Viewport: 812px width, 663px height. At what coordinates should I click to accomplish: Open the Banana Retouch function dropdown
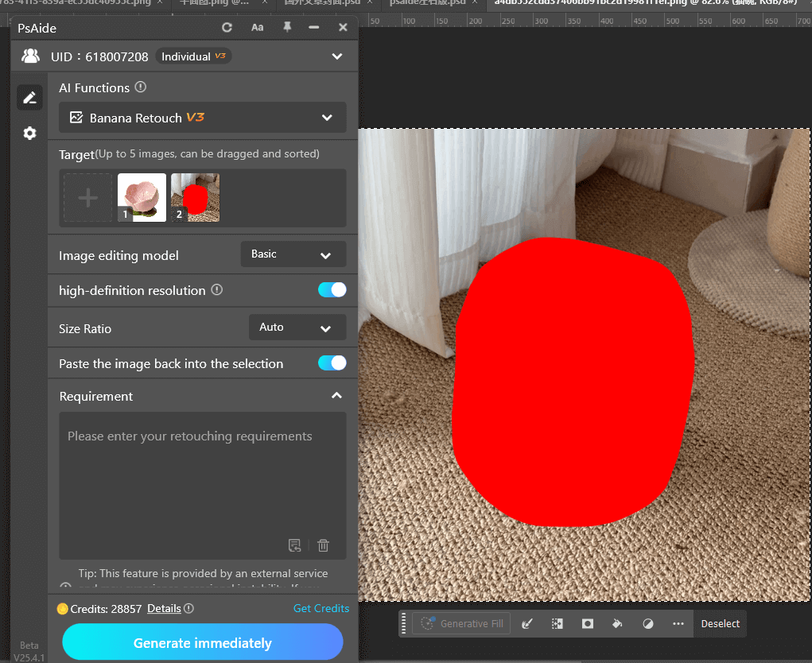click(x=201, y=117)
